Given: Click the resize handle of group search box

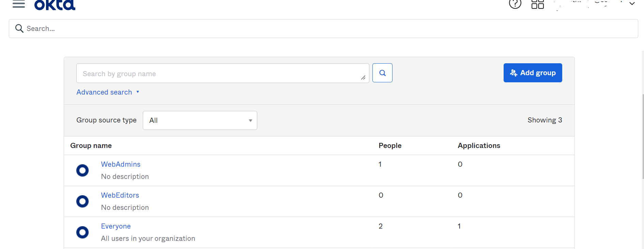Looking at the screenshot, I should point(363,78).
